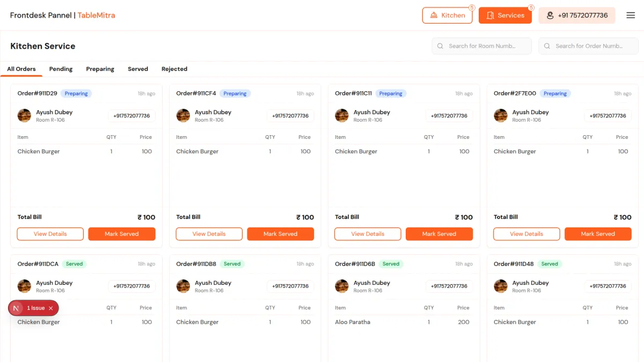
Task: Mark Order#911D29 as served
Action: point(122,234)
